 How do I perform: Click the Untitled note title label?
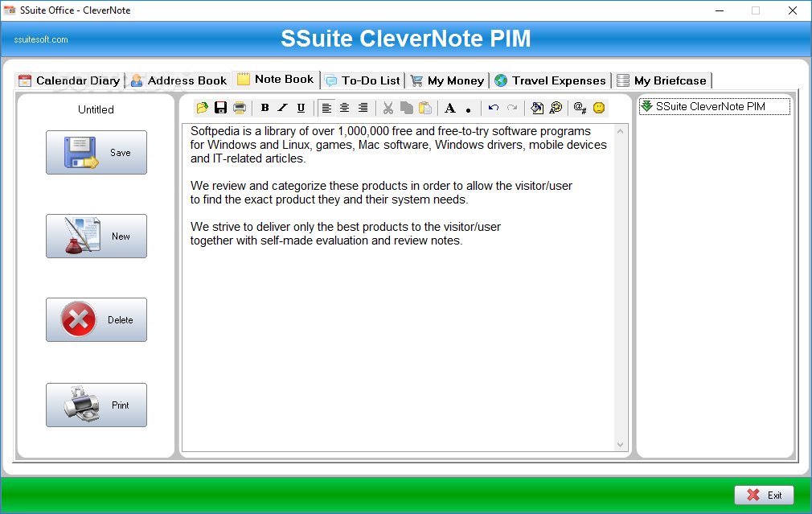pyautogui.click(x=96, y=109)
